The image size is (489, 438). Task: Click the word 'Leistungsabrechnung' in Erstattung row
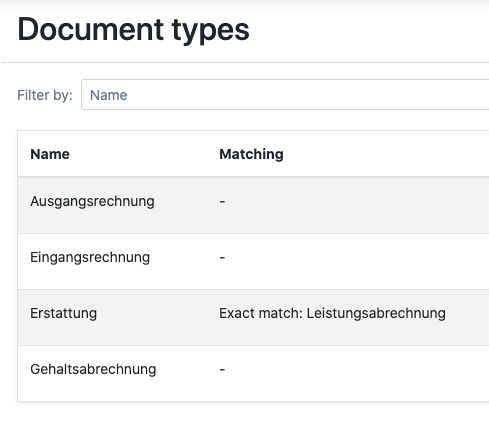(376, 313)
